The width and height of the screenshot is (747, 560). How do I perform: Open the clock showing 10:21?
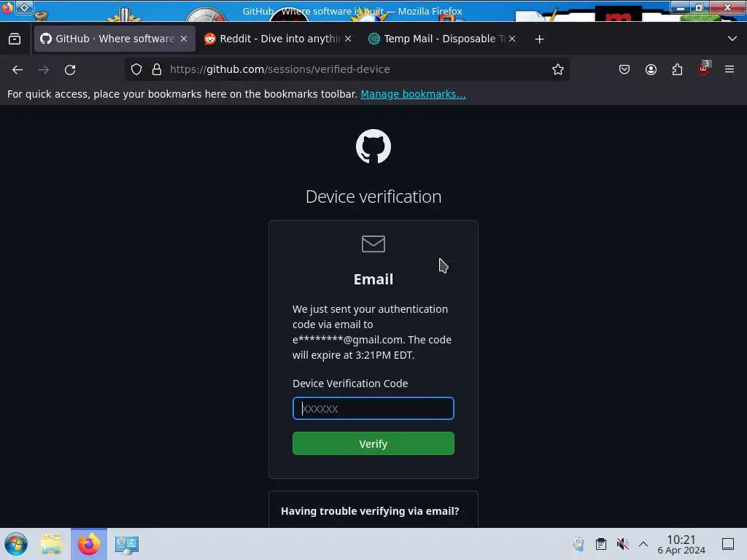681,544
